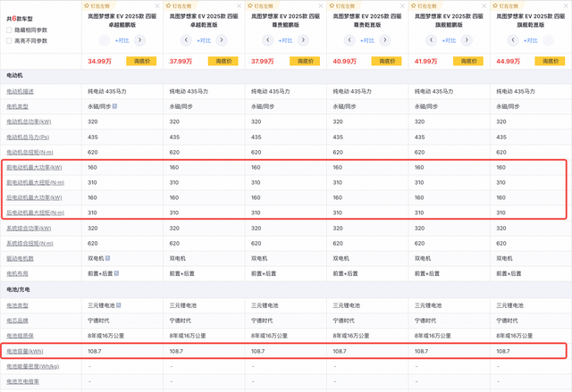Pin the 34.99万 卓越鲲鹏版 column to left
The image size is (572, 392).
tap(97, 6)
